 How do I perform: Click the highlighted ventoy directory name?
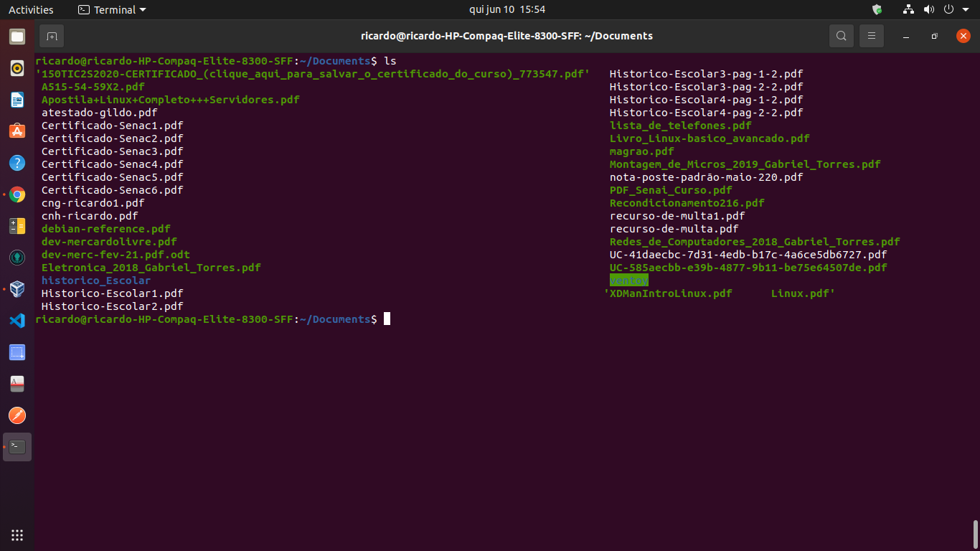coord(629,280)
